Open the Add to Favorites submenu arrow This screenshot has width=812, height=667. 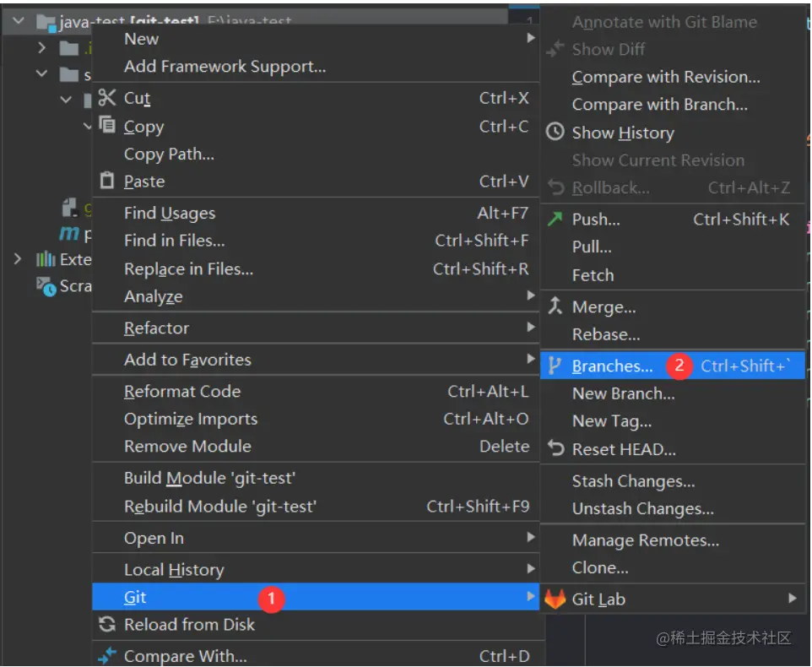click(x=530, y=358)
